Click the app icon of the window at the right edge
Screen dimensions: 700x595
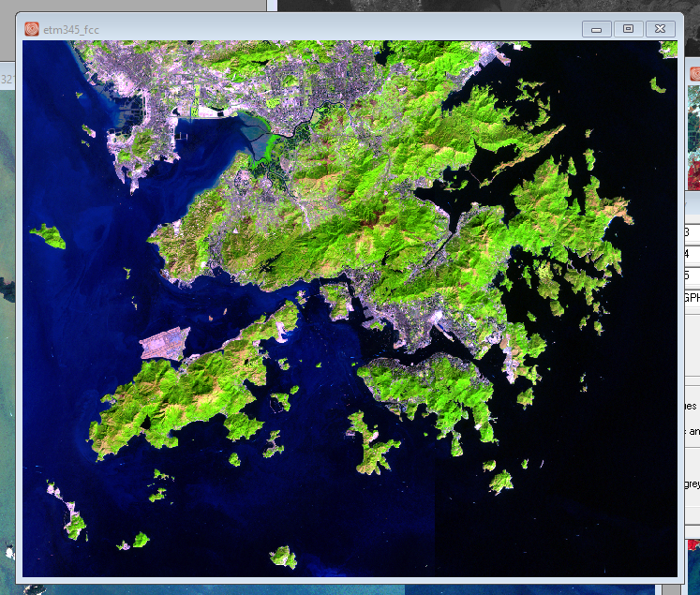point(695,74)
